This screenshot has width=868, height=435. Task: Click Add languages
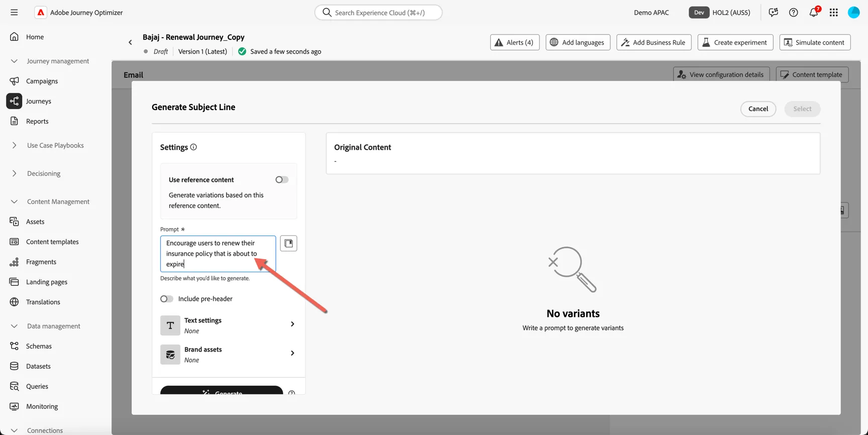(x=578, y=42)
